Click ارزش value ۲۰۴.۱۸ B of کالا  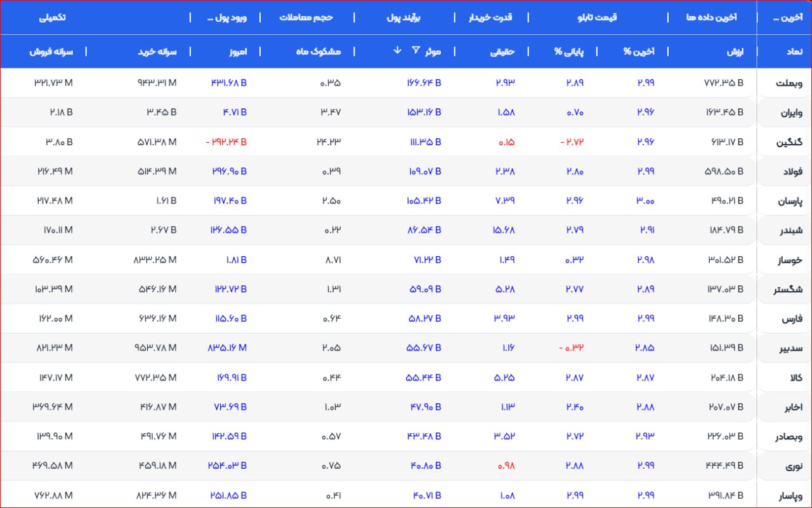(724, 377)
